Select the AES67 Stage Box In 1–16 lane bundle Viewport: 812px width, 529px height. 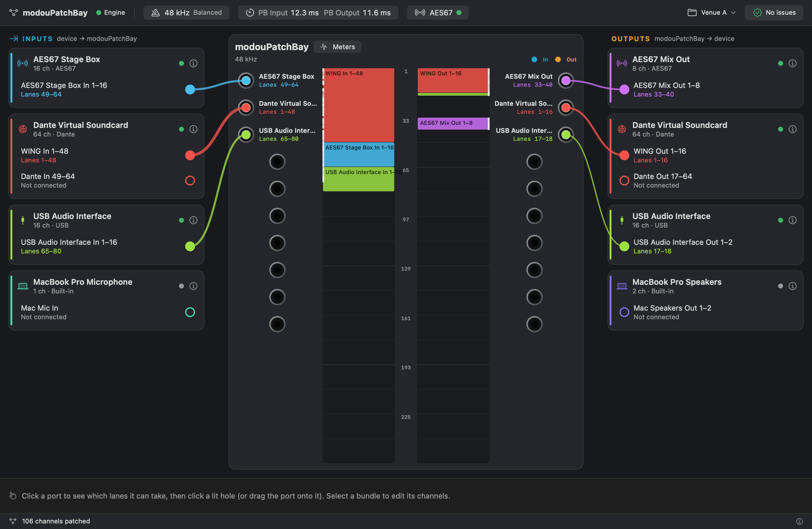tap(359, 154)
